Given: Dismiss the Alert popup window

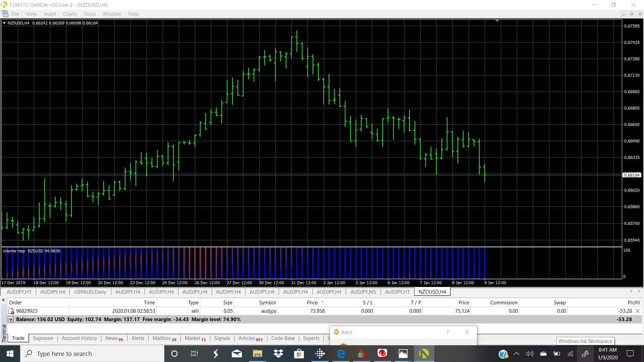Looking at the screenshot, I should click(467, 332).
